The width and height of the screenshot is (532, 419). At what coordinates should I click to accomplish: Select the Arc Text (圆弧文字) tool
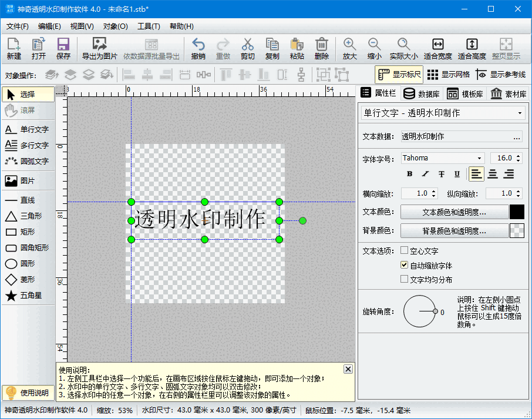pos(27,161)
